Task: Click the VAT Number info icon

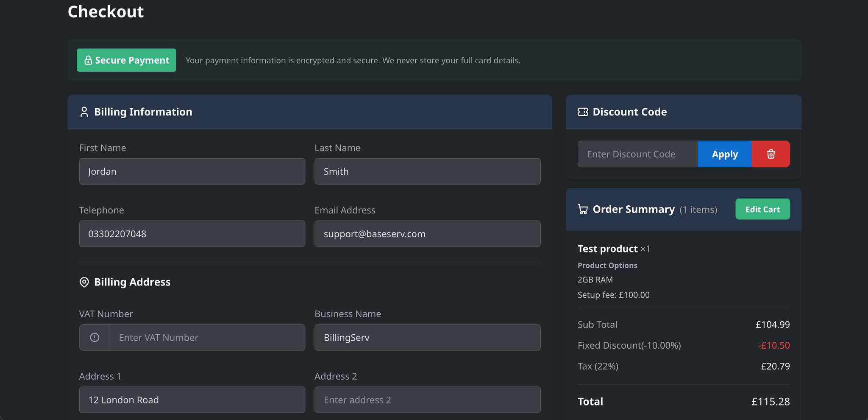Action: pyautogui.click(x=95, y=337)
